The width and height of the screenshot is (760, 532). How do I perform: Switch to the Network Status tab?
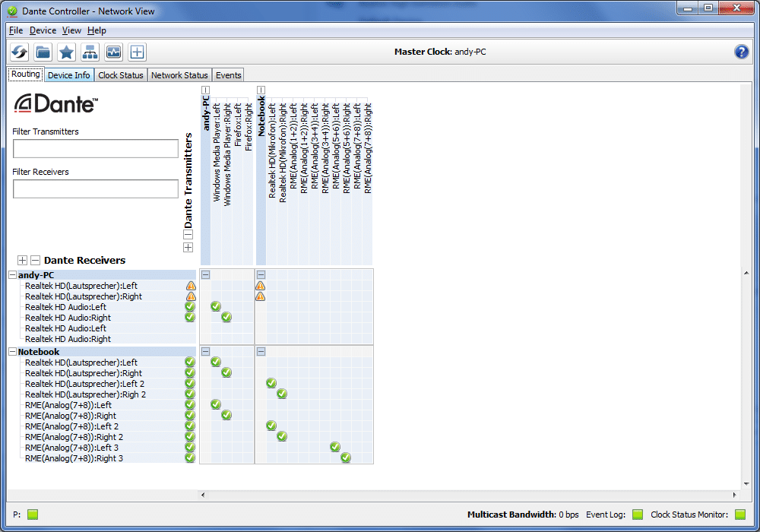coord(179,75)
